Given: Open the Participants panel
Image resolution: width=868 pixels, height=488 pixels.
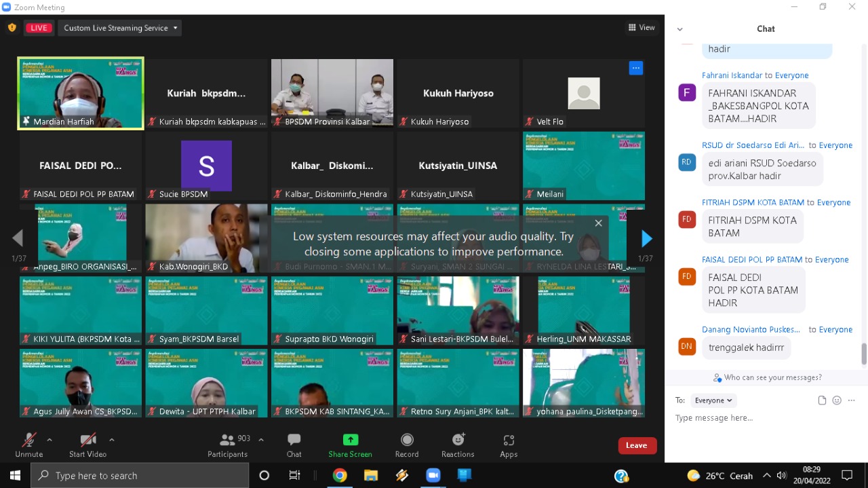Looking at the screenshot, I should (x=228, y=445).
